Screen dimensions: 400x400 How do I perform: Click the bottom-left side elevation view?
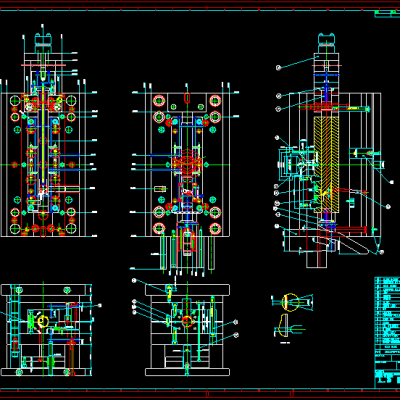pyautogui.click(x=46, y=330)
